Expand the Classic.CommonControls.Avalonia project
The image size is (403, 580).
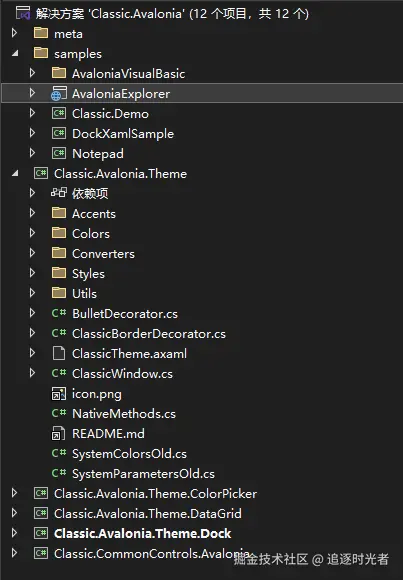[x=14, y=553]
